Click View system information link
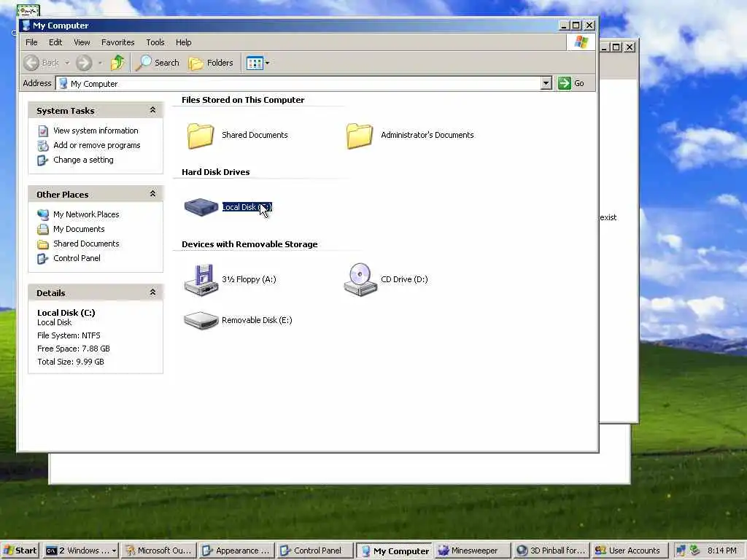This screenshot has height=560, width=747. click(x=96, y=131)
